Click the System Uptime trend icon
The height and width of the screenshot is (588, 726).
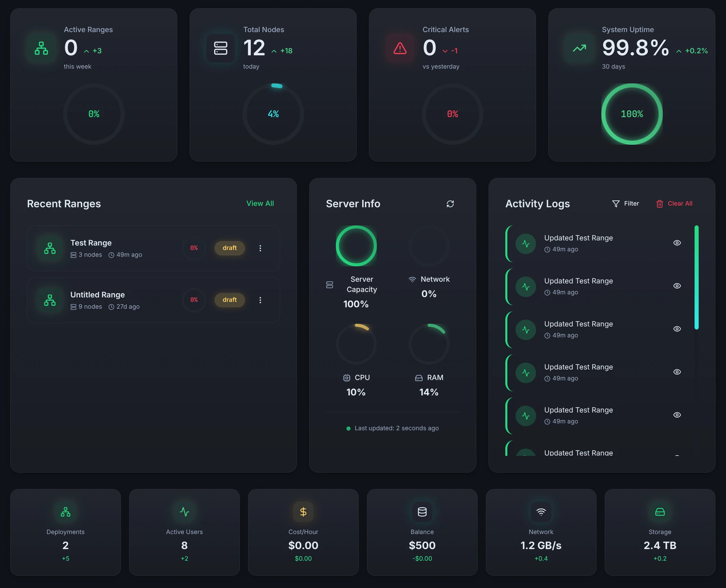579,48
